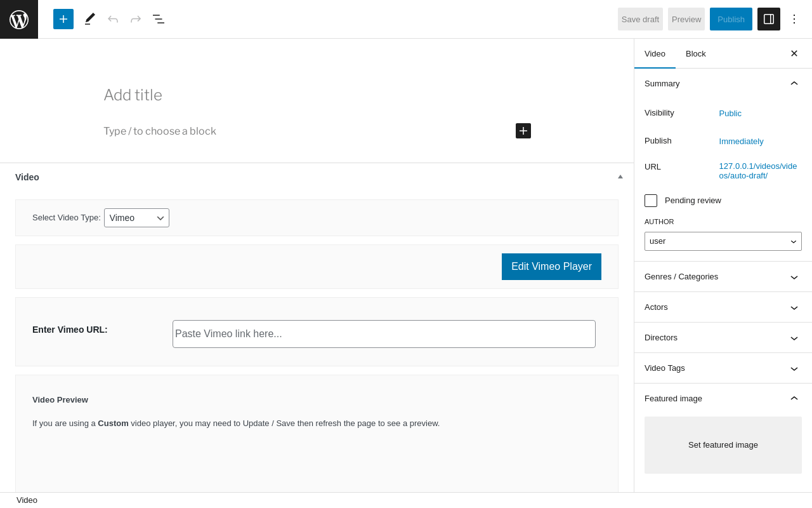This screenshot has width=812, height=508.
Task: Open the Author user dropdown
Action: click(723, 241)
